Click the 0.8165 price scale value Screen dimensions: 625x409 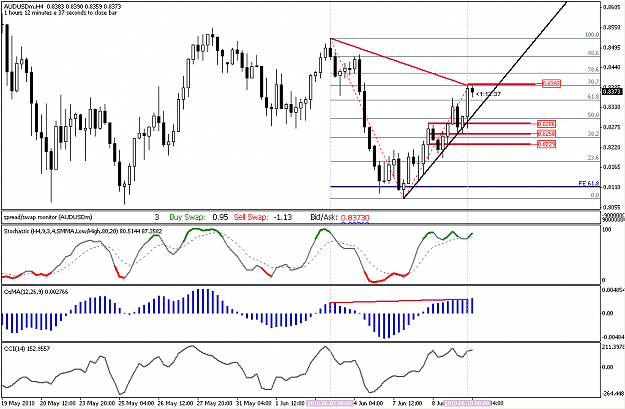pos(612,167)
